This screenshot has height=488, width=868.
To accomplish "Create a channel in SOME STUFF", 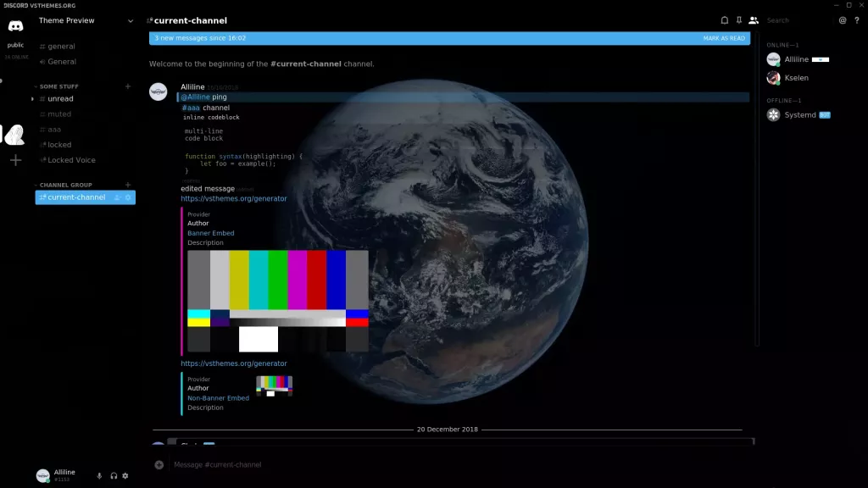I will click(x=128, y=86).
